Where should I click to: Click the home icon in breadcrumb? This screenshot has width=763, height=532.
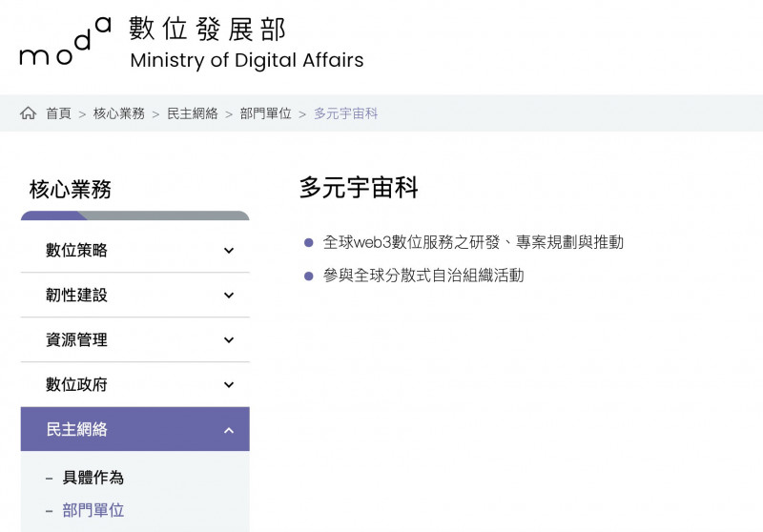pyautogui.click(x=28, y=113)
